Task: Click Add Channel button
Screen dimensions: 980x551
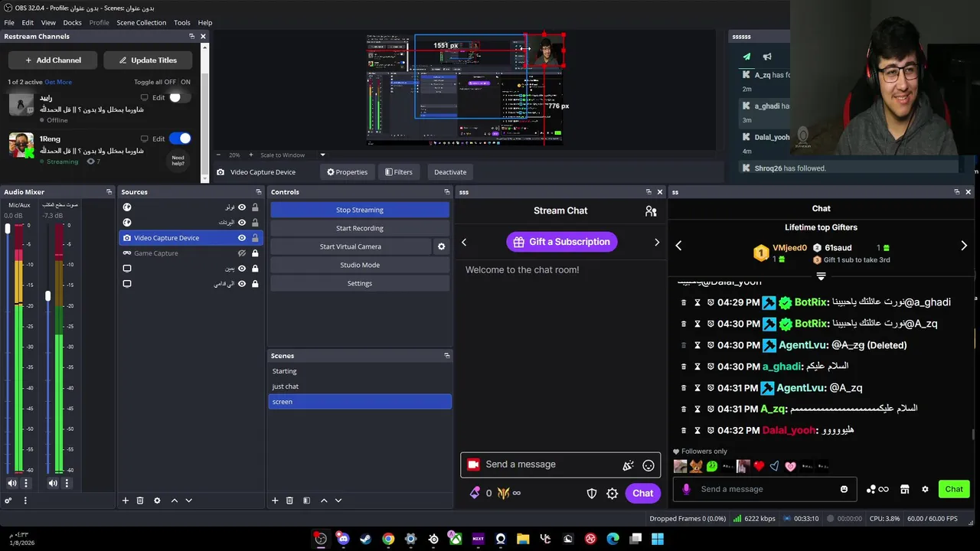Action: click(x=53, y=60)
